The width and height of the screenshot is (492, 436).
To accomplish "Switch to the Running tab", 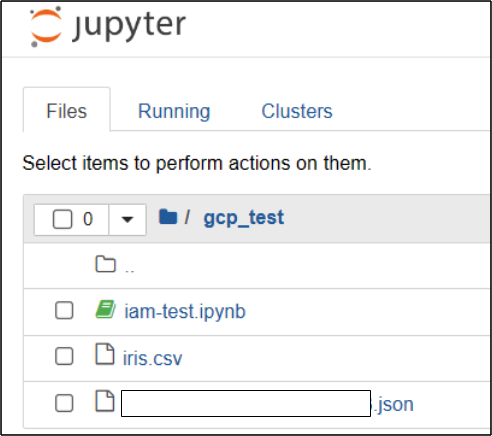I will [174, 111].
